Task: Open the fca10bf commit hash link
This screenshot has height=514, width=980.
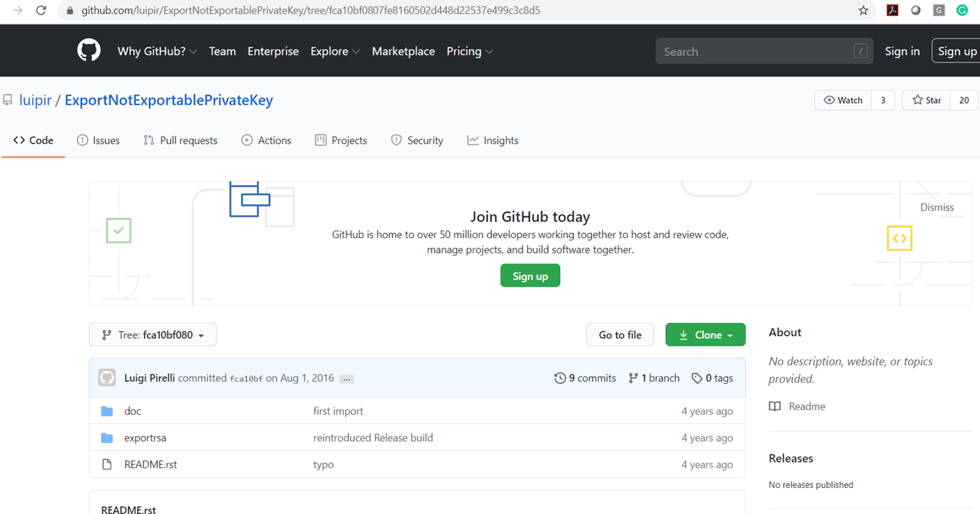Action: 246,379
